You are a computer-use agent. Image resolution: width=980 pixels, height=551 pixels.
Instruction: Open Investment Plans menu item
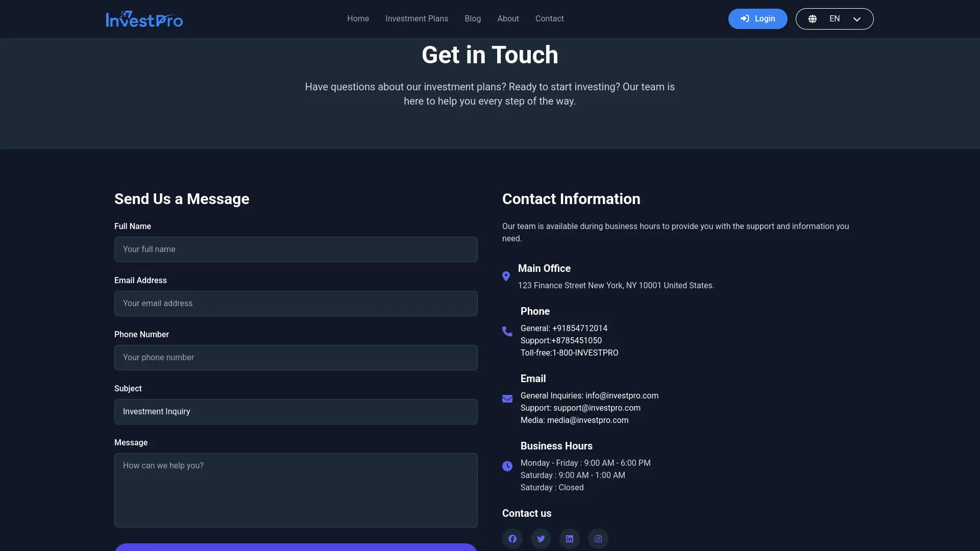coord(416,19)
